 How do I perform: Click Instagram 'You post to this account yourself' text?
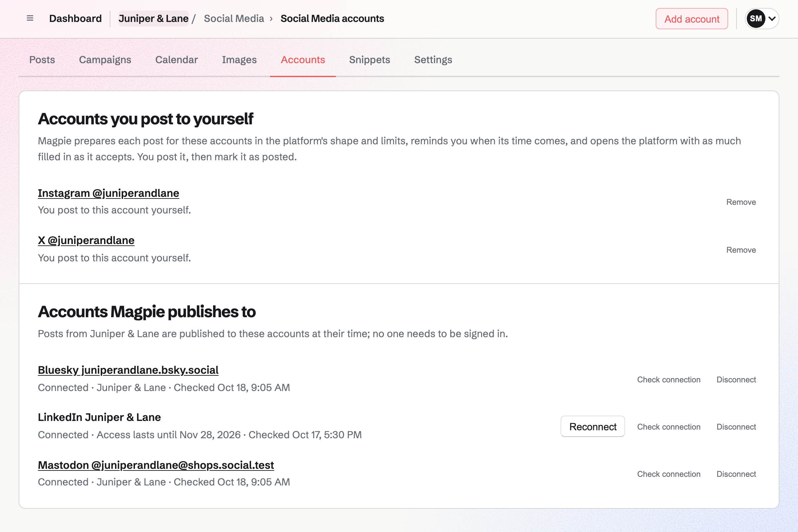coord(114,210)
